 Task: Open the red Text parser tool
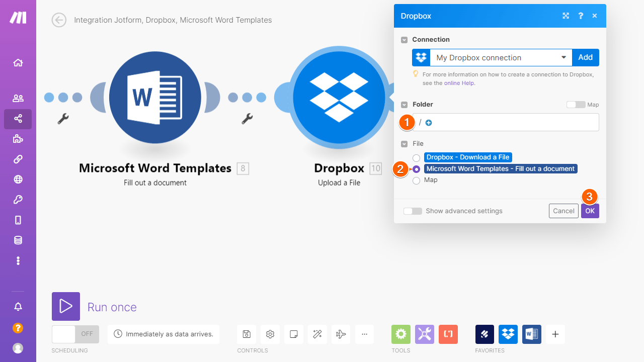(448, 334)
